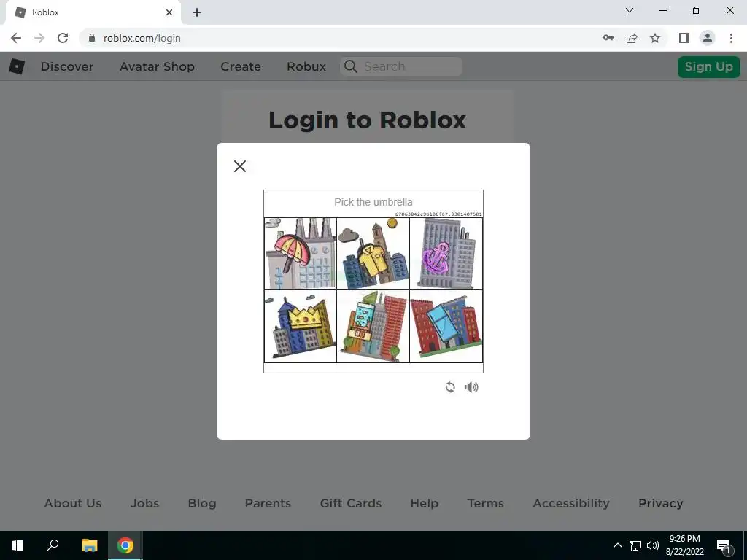The height and width of the screenshot is (560, 747).
Task: Select the purple anchor image tile
Action: [x=446, y=254]
